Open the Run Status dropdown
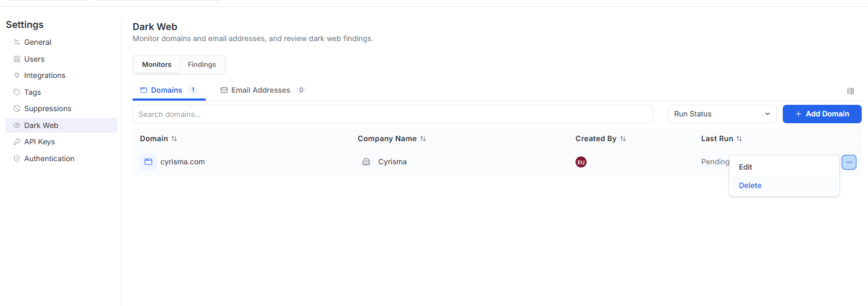This screenshot has height=306, width=868. [x=722, y=114]
